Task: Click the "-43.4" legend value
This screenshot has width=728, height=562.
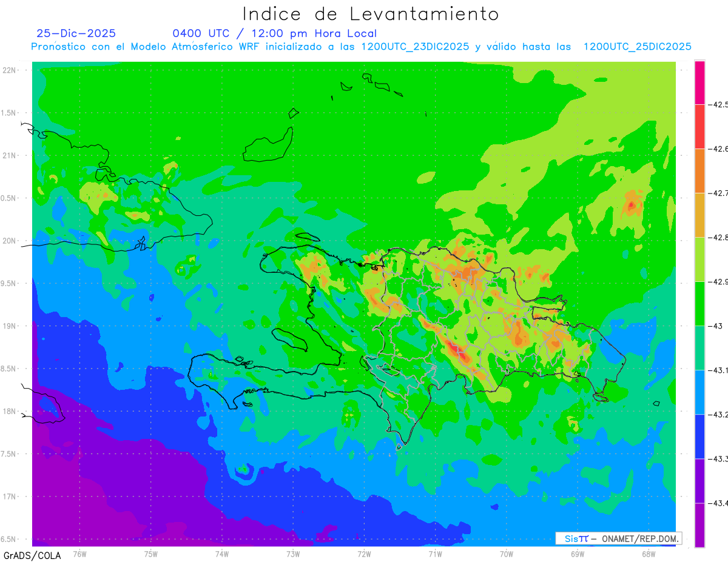Action: pyautogui.click(x=718, y=503)
